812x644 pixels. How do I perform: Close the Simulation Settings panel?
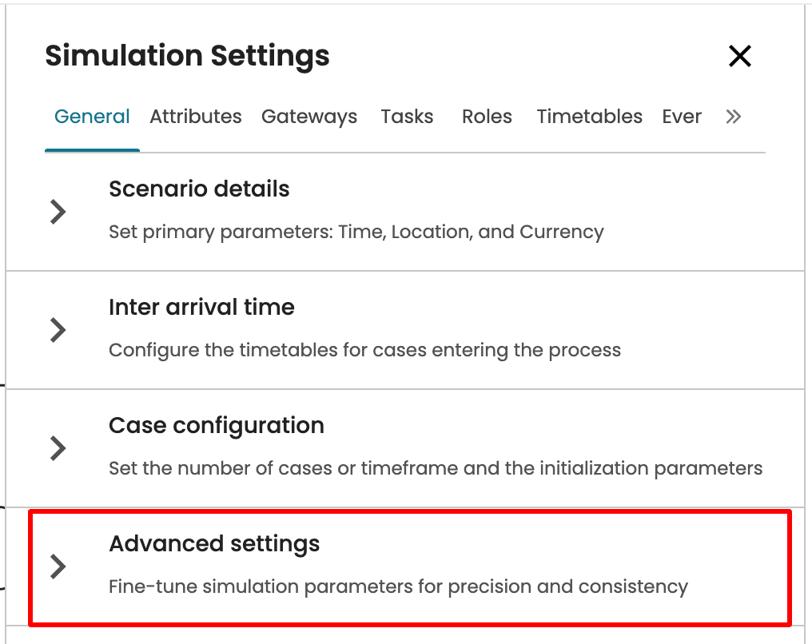(740, 56)
